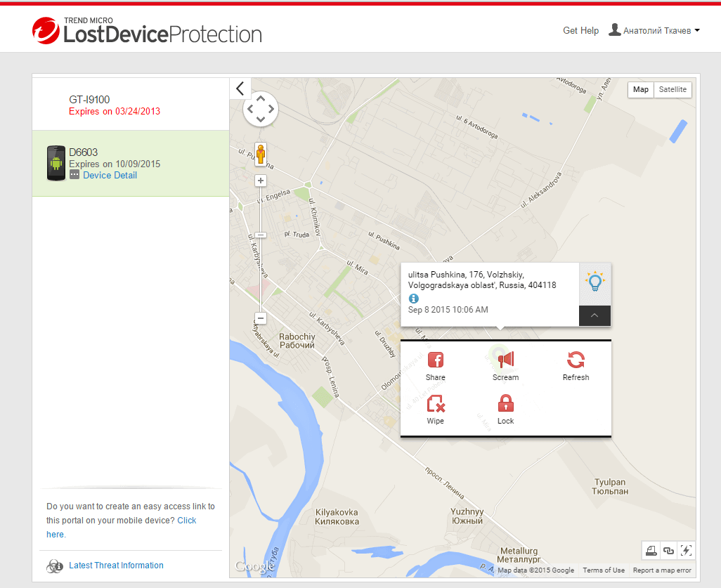
Task: Click the map zoom slider handle
Action: tap(261, 235)
